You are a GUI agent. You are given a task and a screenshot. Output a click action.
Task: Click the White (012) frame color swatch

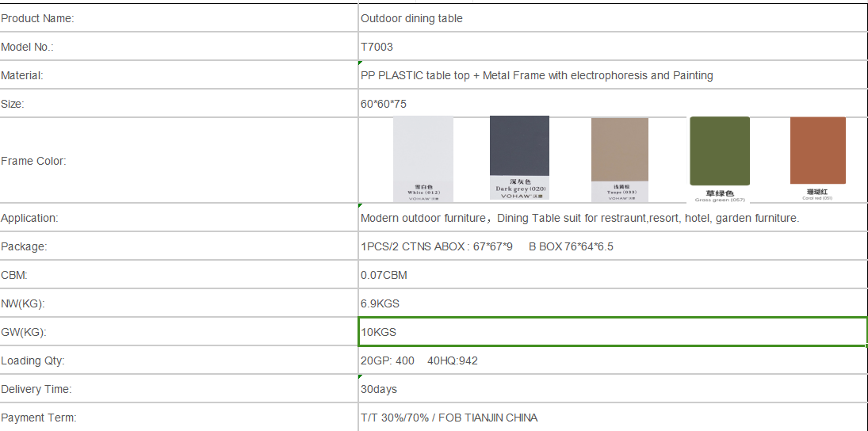click(x=423, y=158)
